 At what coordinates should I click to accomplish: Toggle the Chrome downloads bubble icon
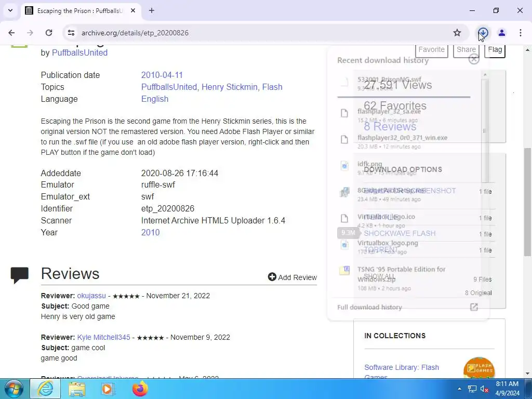point(483,33)
